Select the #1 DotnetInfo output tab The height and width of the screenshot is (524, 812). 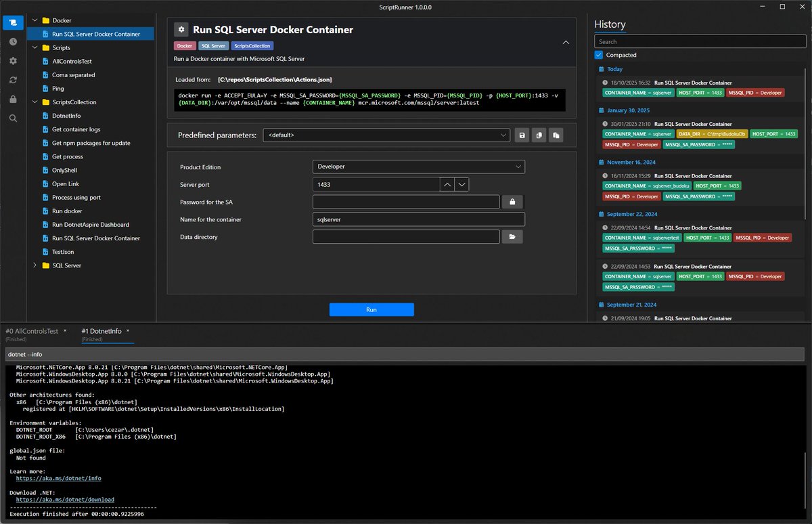point(101,331)
